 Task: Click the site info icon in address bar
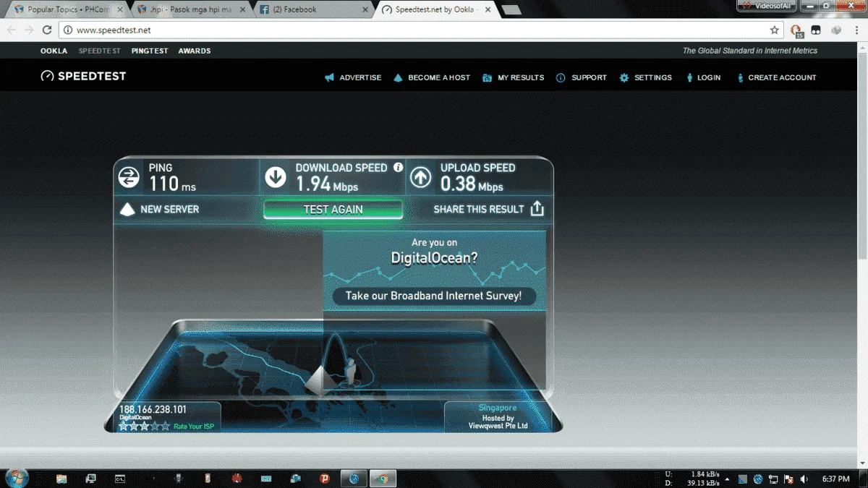[x=68, y=30]
